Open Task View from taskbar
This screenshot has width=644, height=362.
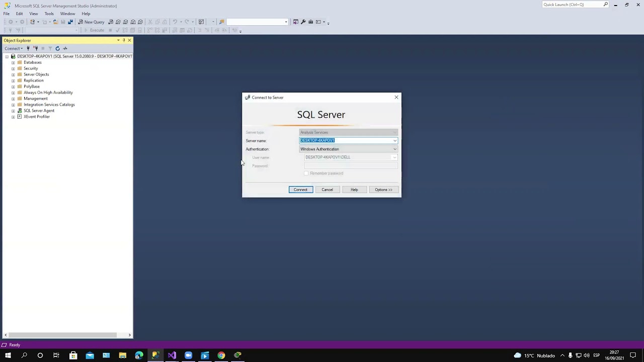point(56,355)
